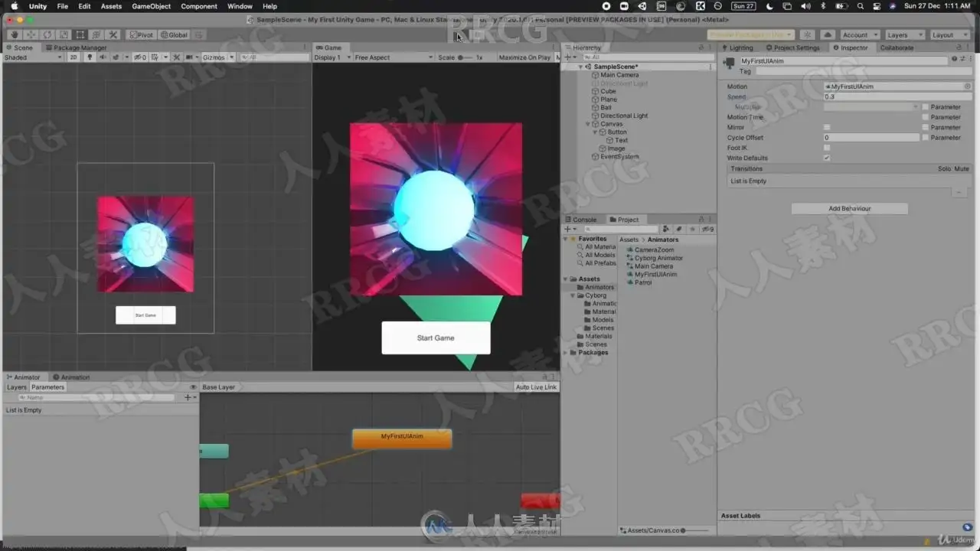Expand the Packages folder in Project
Screen dimensions: 980x551
tap(566, 353)
